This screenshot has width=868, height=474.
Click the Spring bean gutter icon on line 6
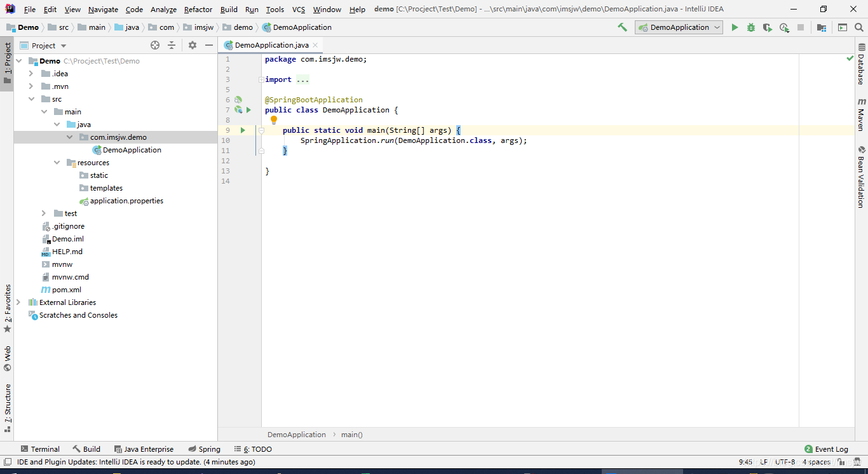[x=238, y=100]
